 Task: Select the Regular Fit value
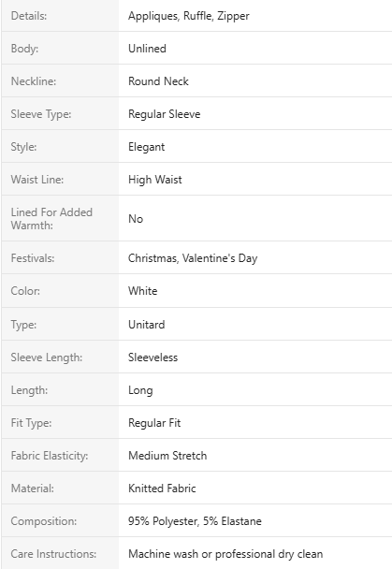click(x=154, y=423)
